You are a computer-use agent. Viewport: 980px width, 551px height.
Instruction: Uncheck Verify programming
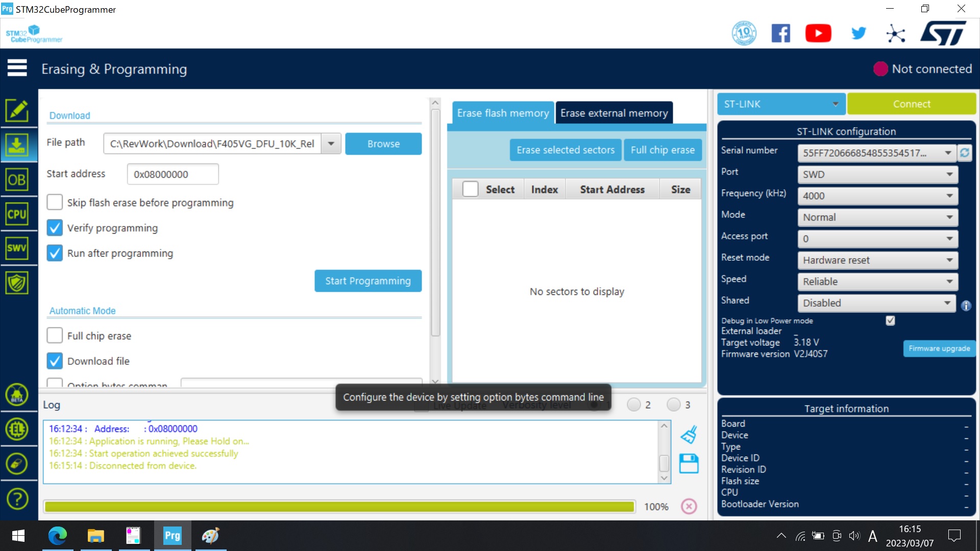point(55,228)
